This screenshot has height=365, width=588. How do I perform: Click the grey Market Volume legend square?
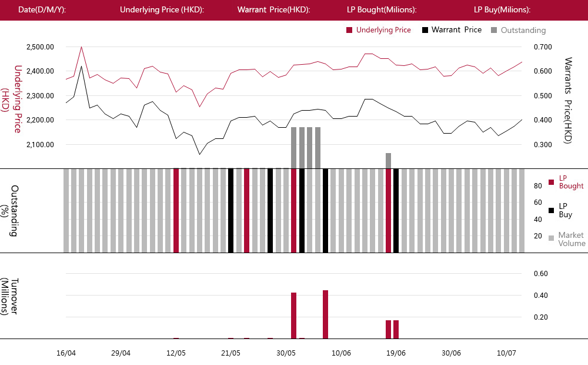tap(552, 238)
